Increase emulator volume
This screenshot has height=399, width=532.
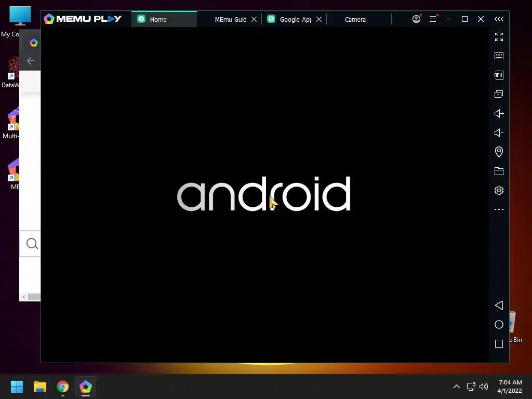(499, 113)
